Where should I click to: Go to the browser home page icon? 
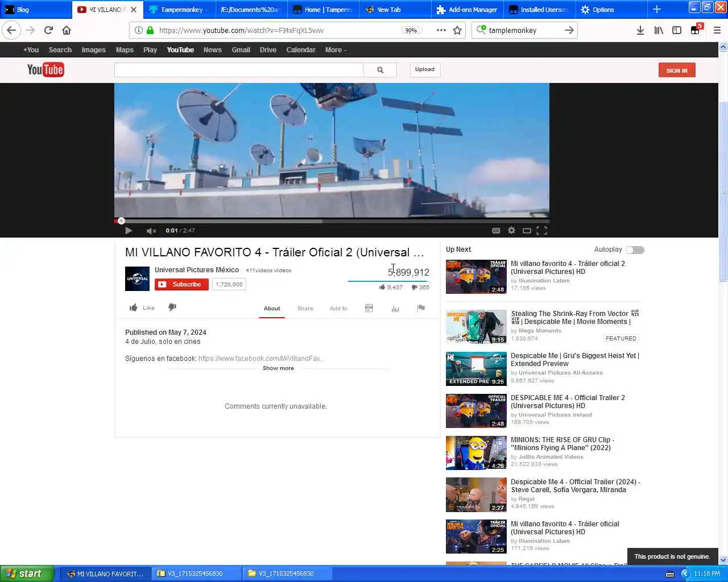point(67,30)
